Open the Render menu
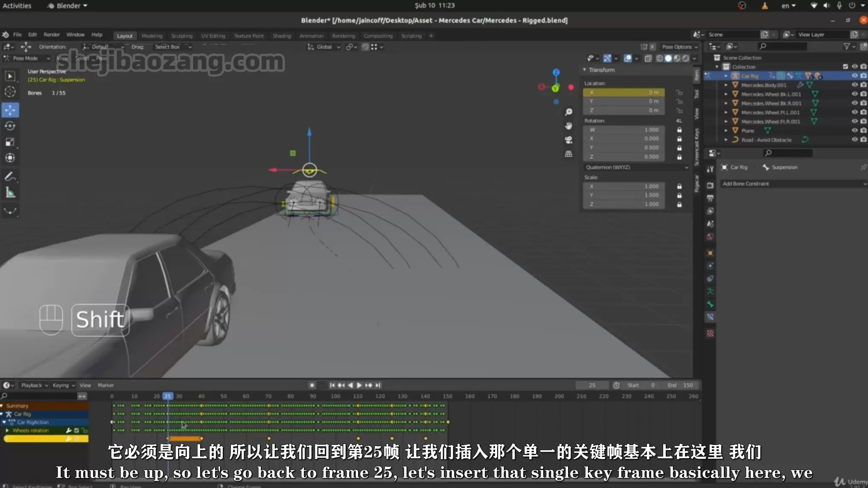The width and height of the screenshot is (868, 488). click(x=52, y=35)
